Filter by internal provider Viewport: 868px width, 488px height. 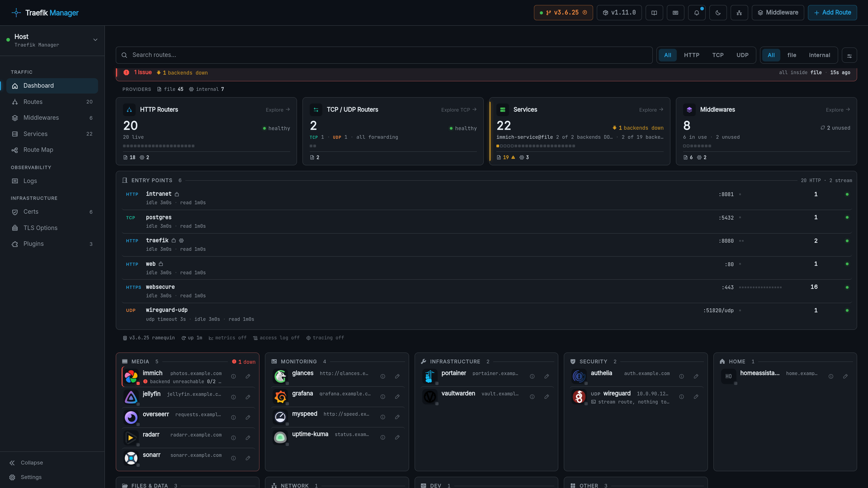820,55
